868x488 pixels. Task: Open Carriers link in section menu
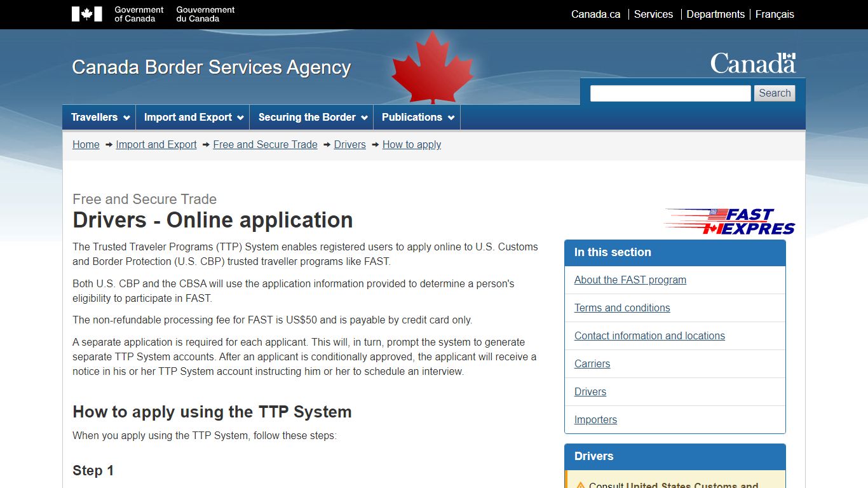click(592, 364)
